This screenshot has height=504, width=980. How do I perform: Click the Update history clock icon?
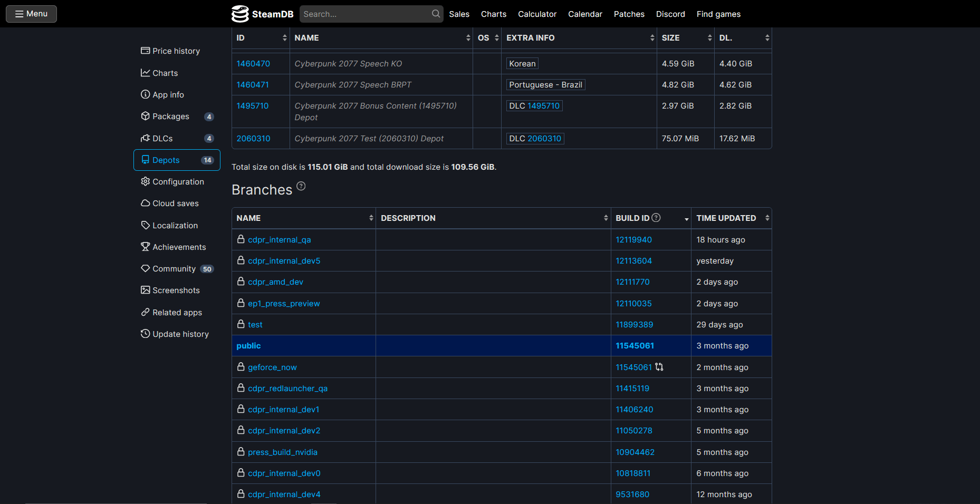[145, 334]
